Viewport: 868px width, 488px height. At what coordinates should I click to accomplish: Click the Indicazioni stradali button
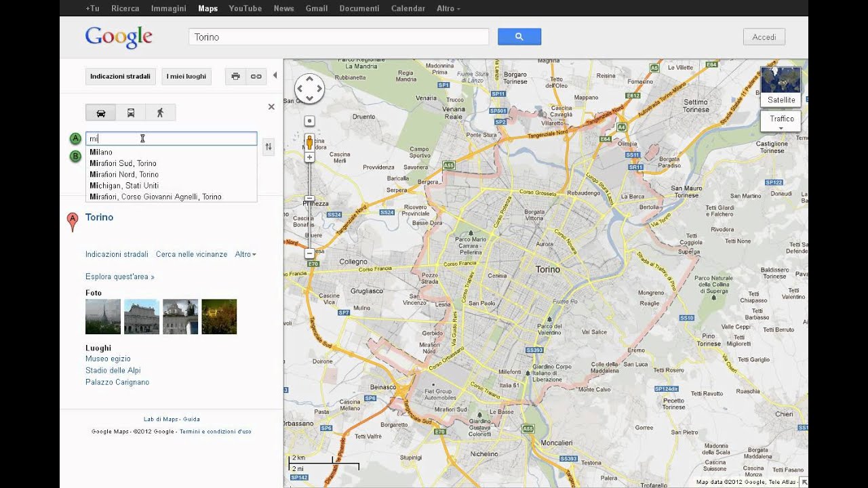click(121, 77)
